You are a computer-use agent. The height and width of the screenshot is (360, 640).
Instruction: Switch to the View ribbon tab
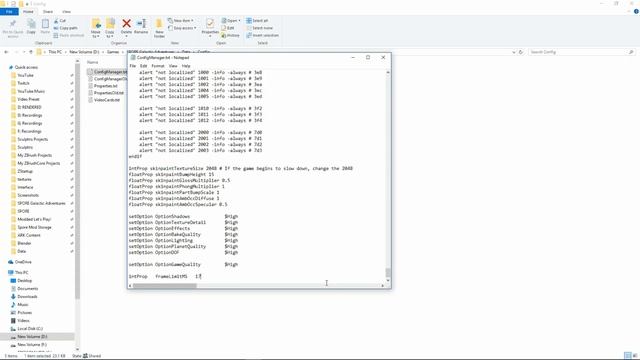pyautogui.click(x=67, y=11)
